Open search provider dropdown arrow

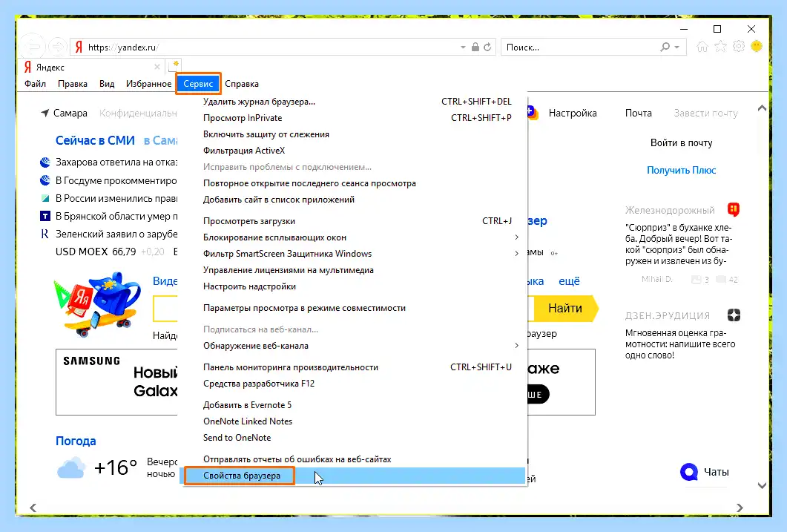pos(677,47)
